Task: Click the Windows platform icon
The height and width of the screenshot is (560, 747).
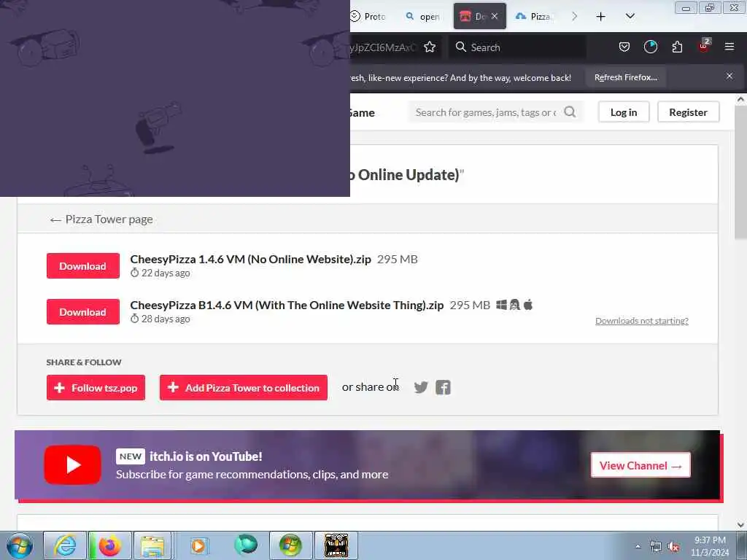Action: click(x=501, y=305)
